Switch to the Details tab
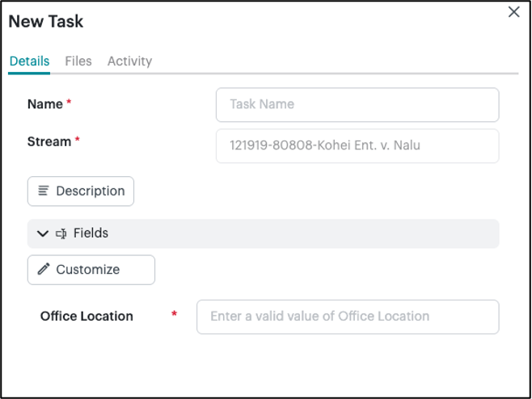Viewport: 532px width, 399px height. [x=29, y=61]
